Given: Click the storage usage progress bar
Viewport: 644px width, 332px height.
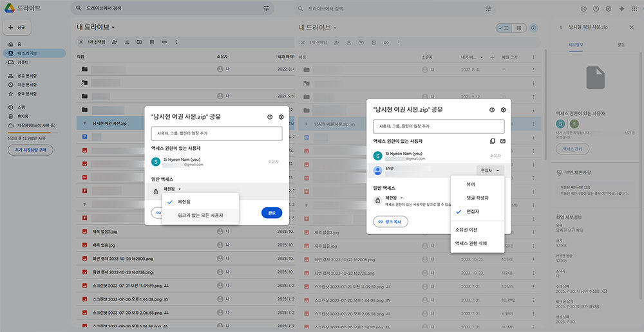Looking at the screenshot, I should tap(32, 133).
